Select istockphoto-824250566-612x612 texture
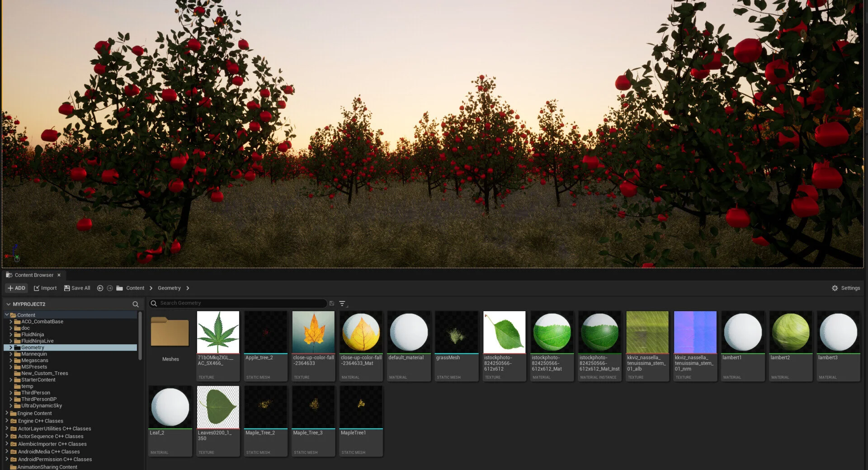 [x=504, y=346]
